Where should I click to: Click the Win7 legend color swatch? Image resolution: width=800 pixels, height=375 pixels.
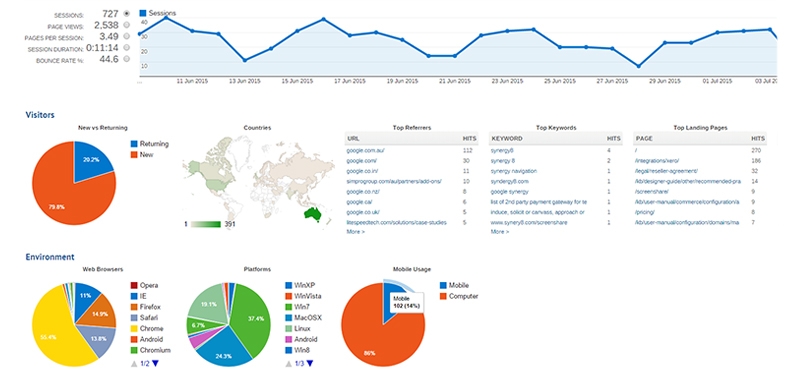click(289, 307)
